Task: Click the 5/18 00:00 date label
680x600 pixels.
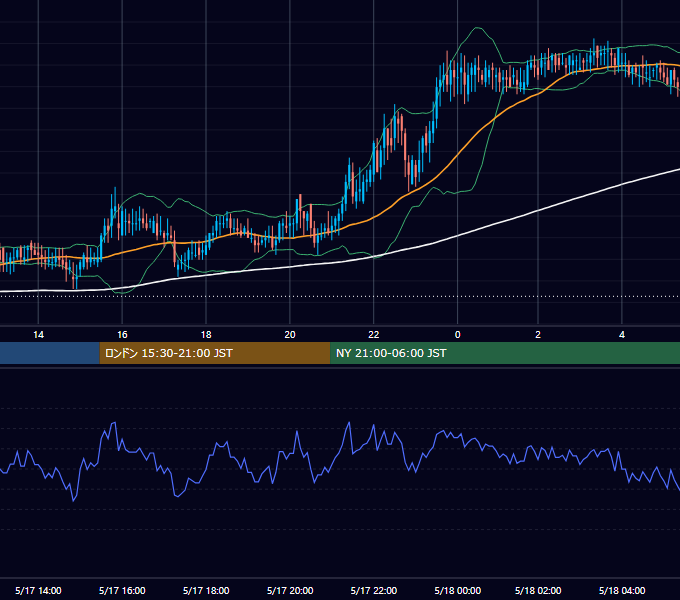Action: click(458, 590)
